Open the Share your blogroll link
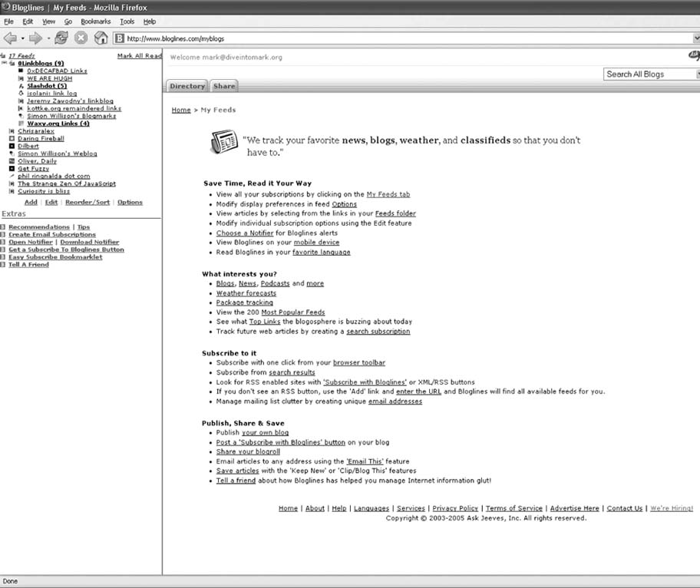Viewport: 700px width, 588px height. (248, 451)
